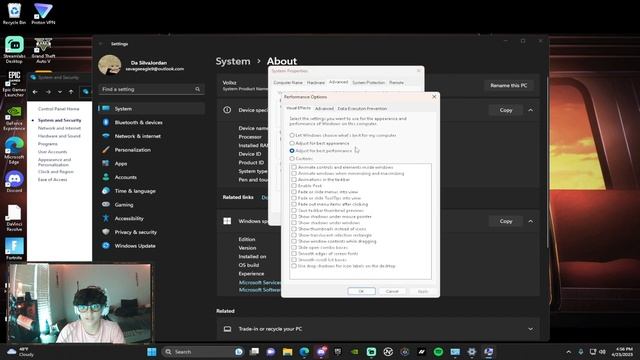Viewport: 640px width, 360px height.
Task: Open Epic Games Launcher icon
Action: (14, 84)
